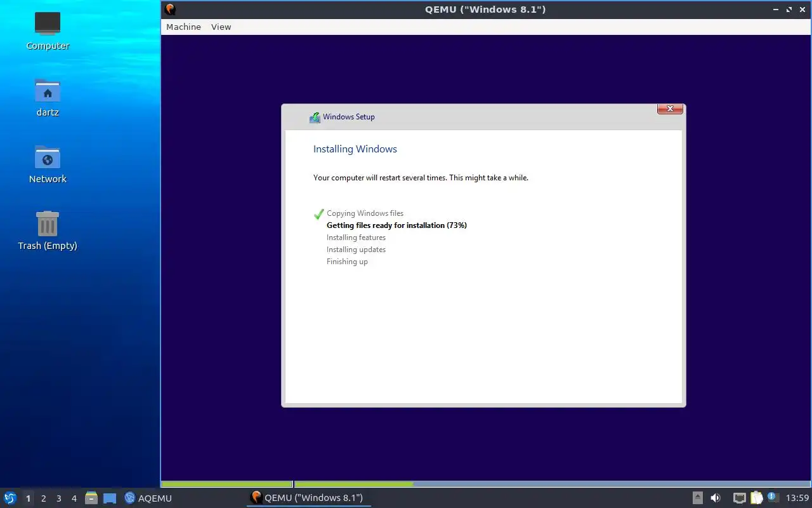Switch to workspace 2
This screenshot has height=508, width=812.
(43, 498)
